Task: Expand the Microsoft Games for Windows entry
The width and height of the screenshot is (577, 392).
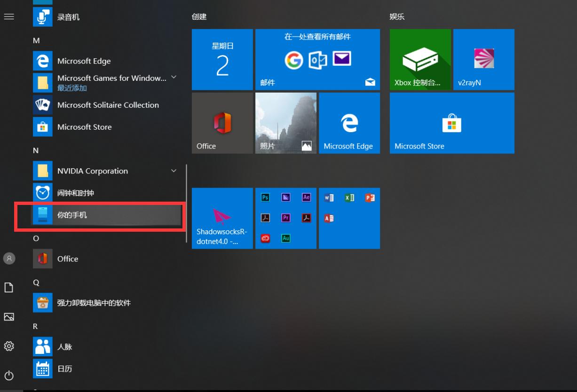Action: coord(174,78)
